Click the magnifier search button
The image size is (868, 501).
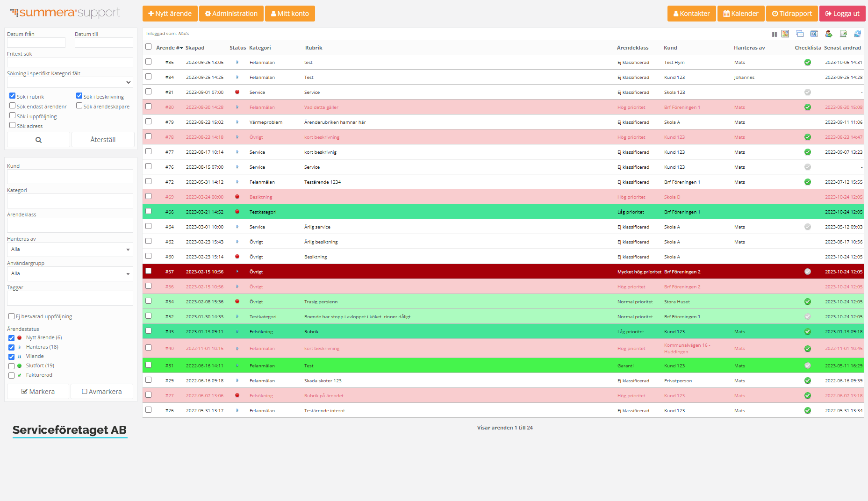(39, 140)
